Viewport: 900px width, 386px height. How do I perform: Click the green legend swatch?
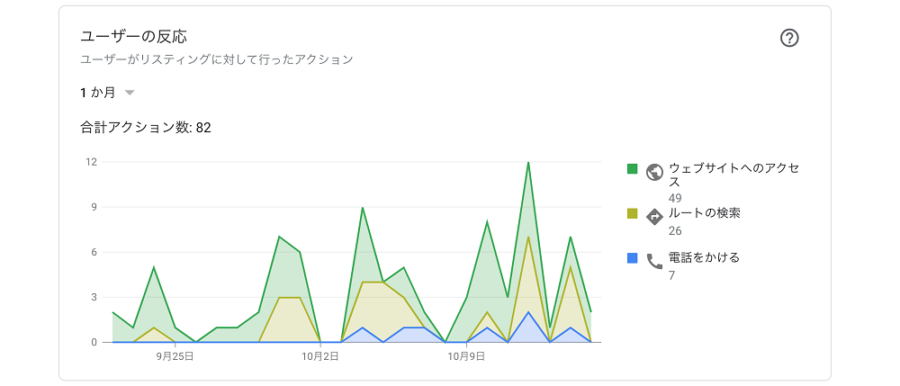632,168
